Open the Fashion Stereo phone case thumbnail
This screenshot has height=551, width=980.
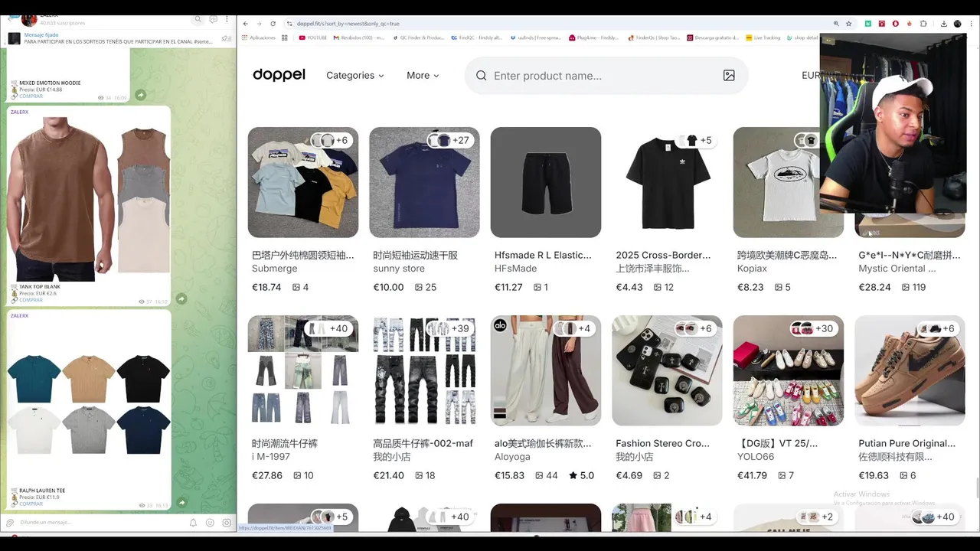[667, 370]
